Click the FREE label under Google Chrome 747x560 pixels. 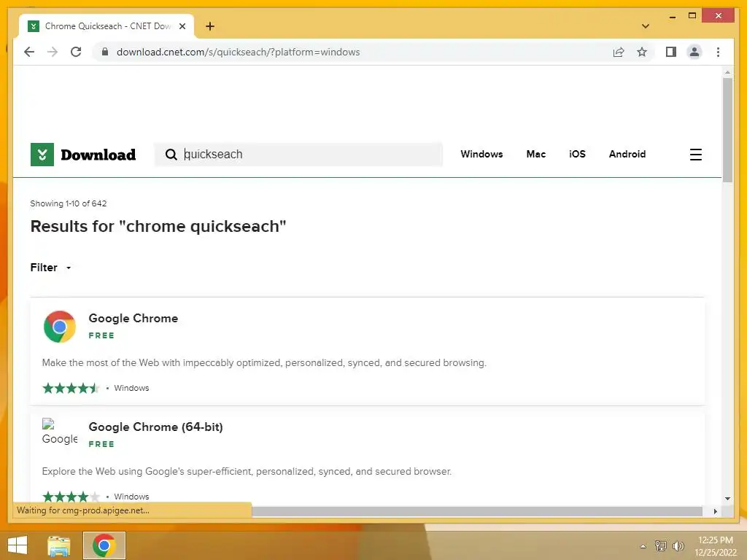click(x=101, y=335)
